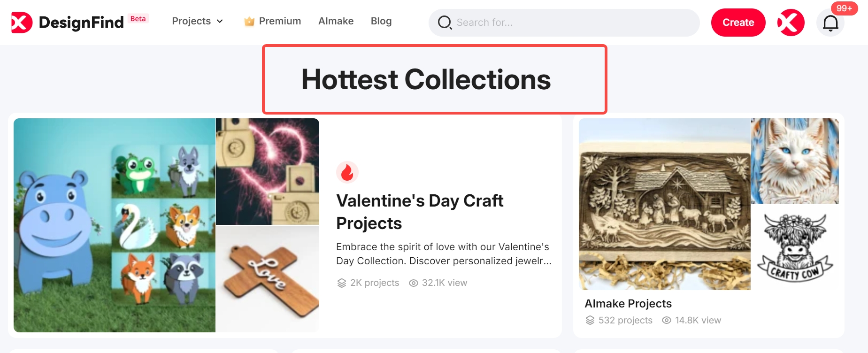Screen dimensions: 868x353
Task: Open the user profile avatar
Action: pos(791,23)
